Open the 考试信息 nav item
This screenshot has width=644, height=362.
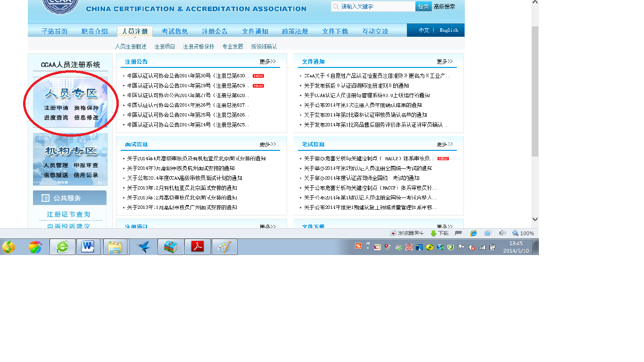pos(174,31)
